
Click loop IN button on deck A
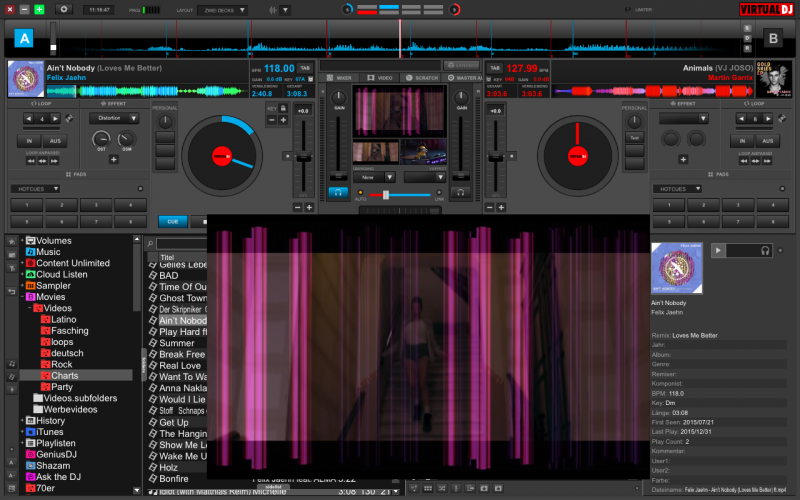(x=29, y=141)
